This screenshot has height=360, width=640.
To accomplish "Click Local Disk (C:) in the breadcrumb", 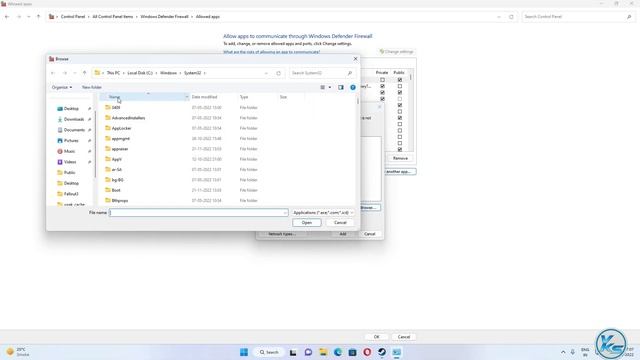I will pos(140,73).
